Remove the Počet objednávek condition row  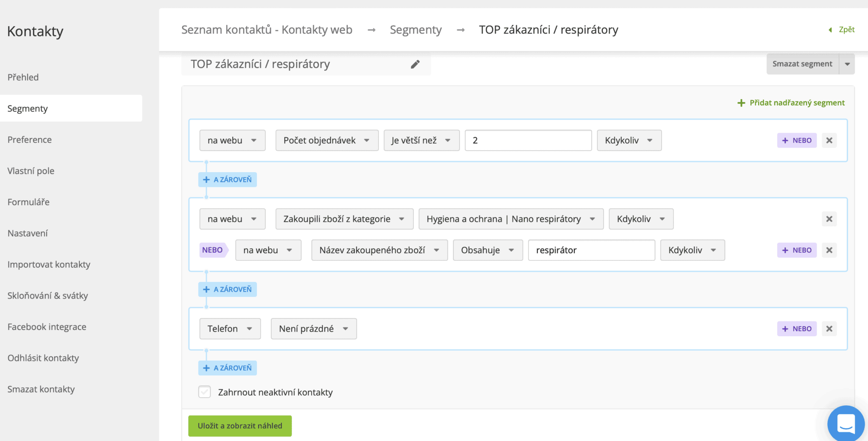[x=829, y=140]
